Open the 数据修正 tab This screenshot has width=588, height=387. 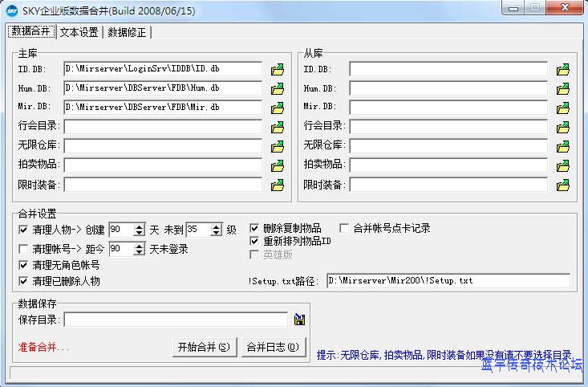pos(128,32)
